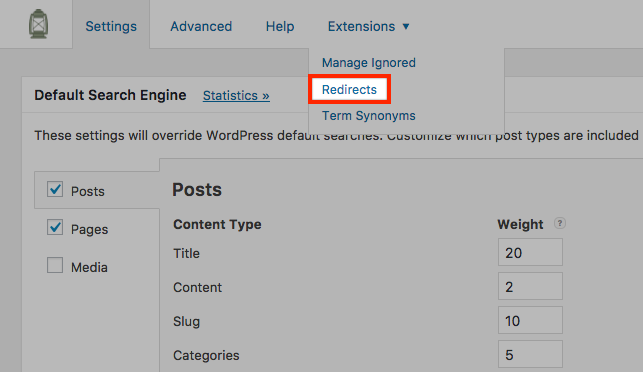This screenshot has width=643, height=372.
Task: Select the Posts label in sidebar
Action: pyautogui.click(x=88, y=191)
